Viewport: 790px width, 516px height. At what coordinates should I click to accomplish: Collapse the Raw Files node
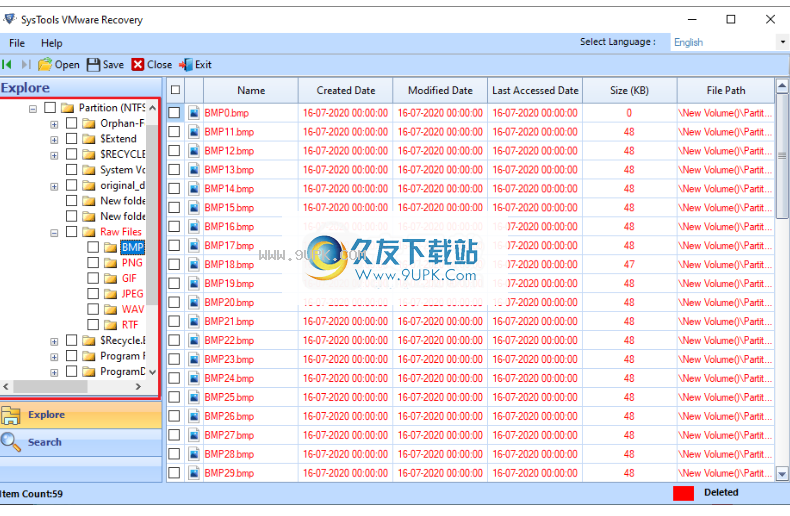click(x=54, y=233)
